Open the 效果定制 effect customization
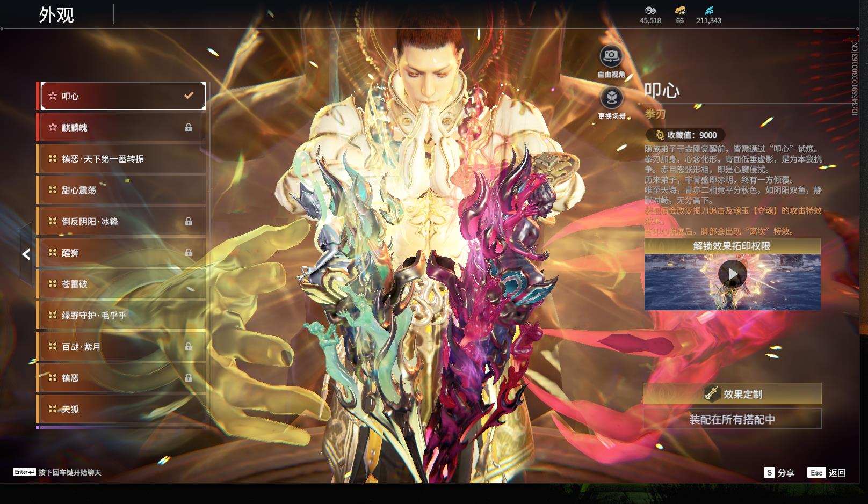 732,394
